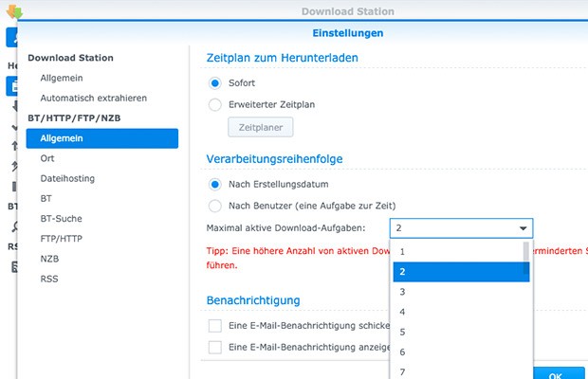Click the Einstellungen dialog title
588x379 pixels.
tap(348, 33)
